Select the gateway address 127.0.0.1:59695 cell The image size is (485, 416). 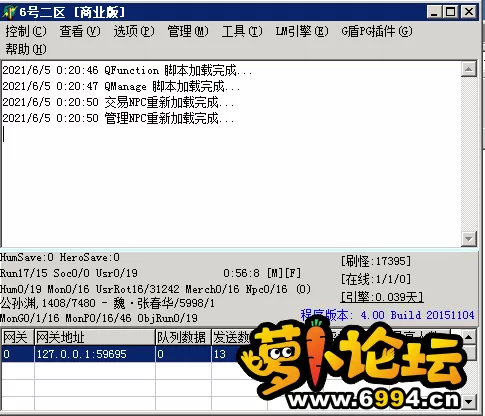tap(95, 354)
